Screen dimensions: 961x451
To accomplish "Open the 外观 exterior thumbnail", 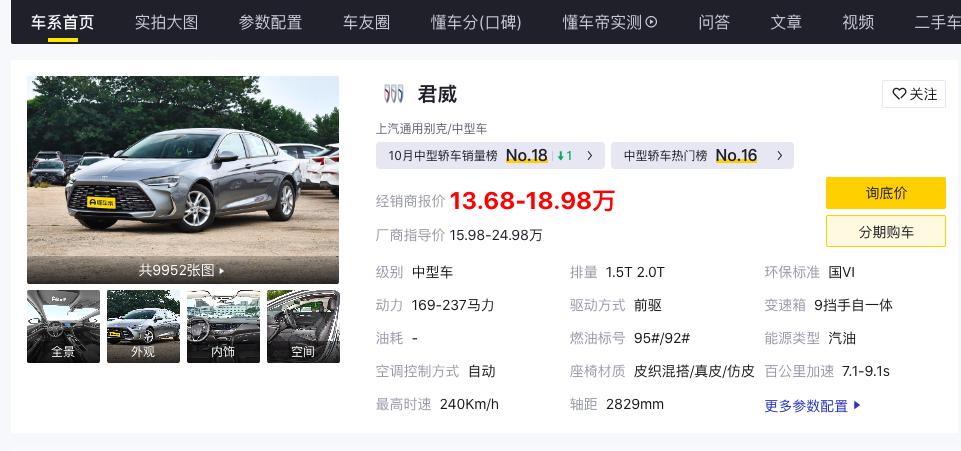I will tap(143, 326).
